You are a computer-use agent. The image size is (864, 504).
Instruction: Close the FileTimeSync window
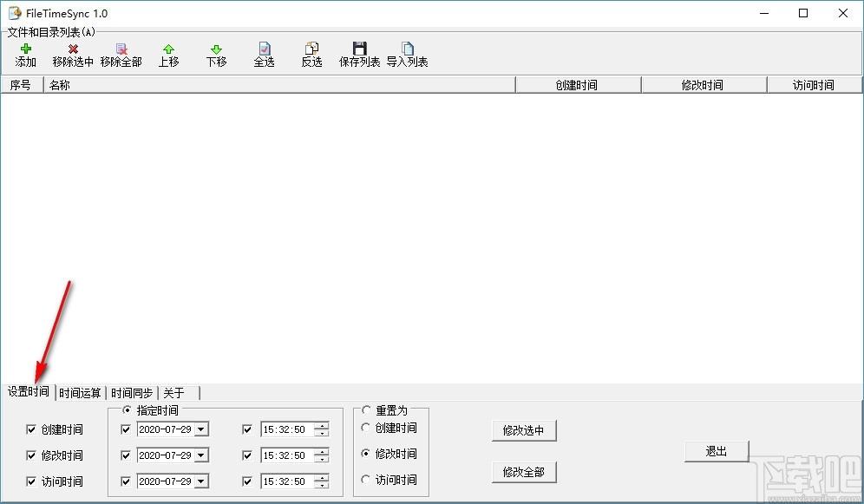tap(843, 13)
